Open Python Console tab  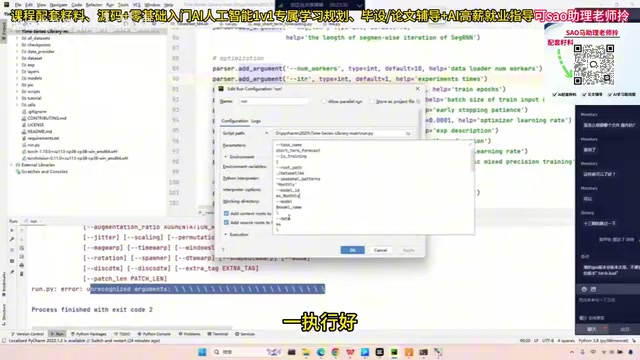pyautogui.click(x=154, y=334)
